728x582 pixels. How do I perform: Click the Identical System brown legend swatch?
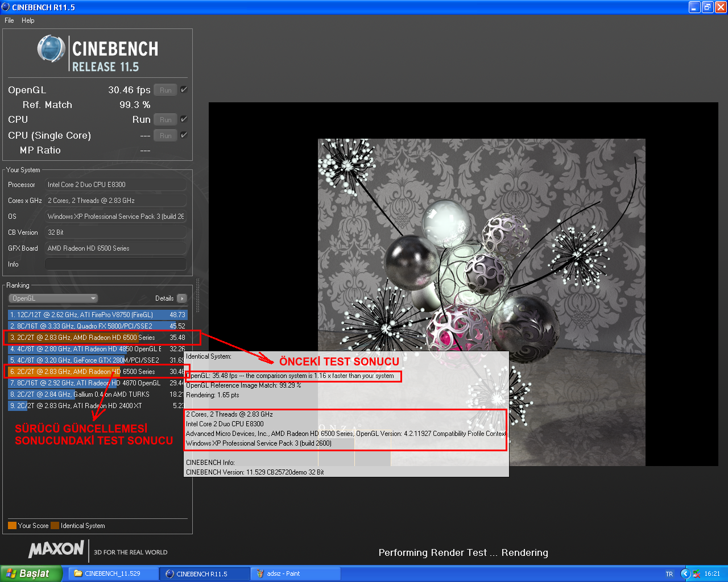pyautogui.click(x=55, y=526)
